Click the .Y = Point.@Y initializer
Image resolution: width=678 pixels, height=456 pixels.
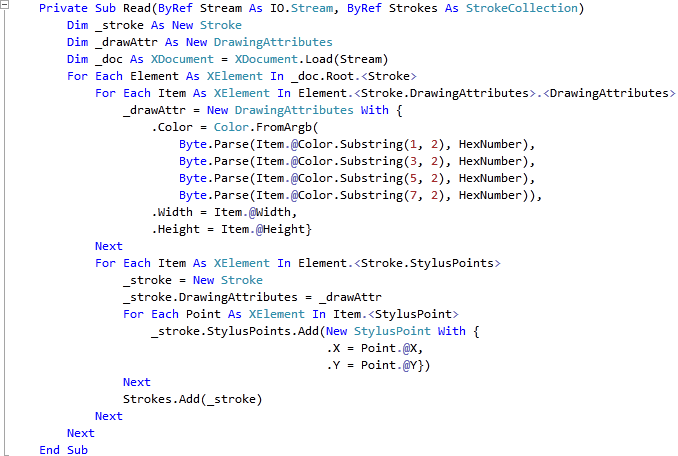coord(374,366)
